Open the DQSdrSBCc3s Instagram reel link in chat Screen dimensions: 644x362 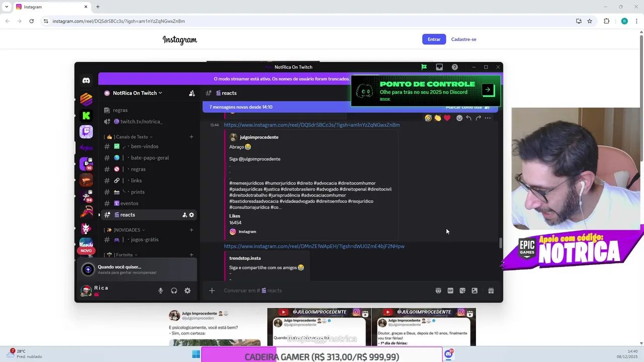tap(312, 125)
